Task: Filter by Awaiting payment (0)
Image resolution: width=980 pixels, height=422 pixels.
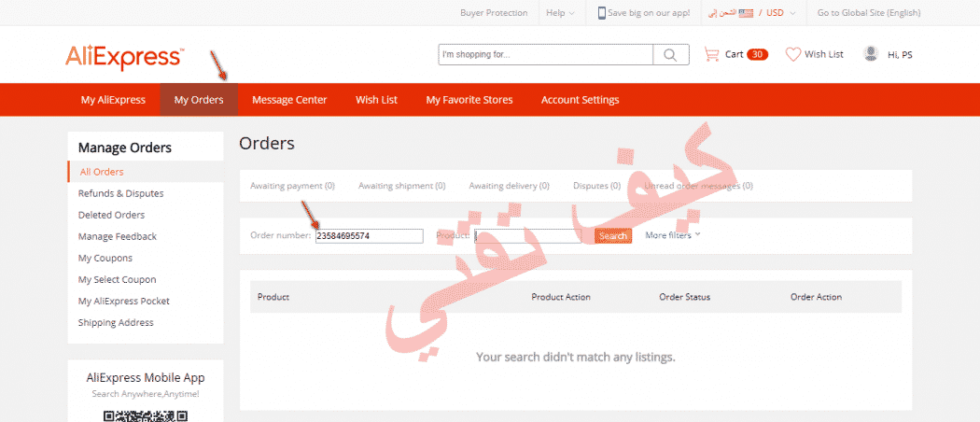Action: click(292, 186)
